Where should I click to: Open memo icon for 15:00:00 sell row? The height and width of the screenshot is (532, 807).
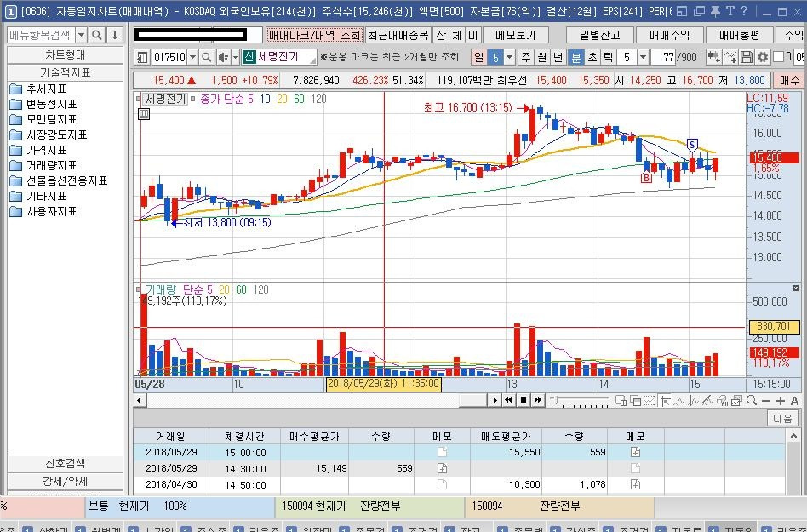635,452
